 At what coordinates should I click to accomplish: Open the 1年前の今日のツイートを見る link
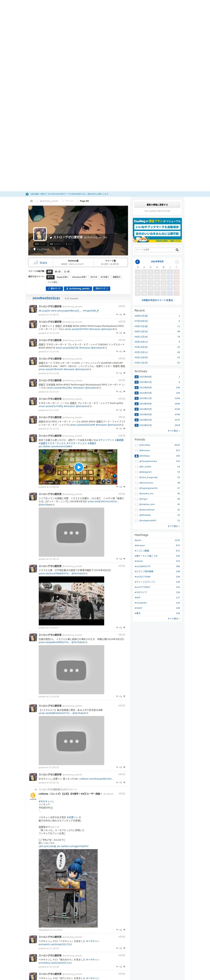tap(157, 300)
